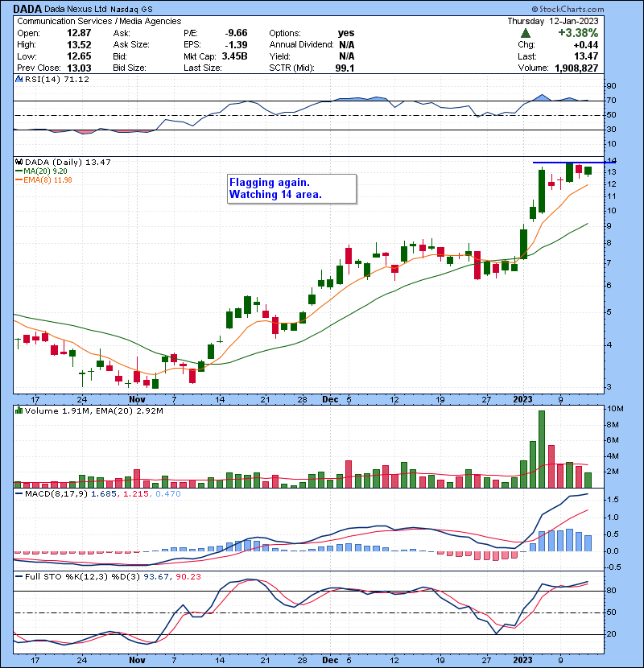Click the RSI panel line icon

point(19,79)
